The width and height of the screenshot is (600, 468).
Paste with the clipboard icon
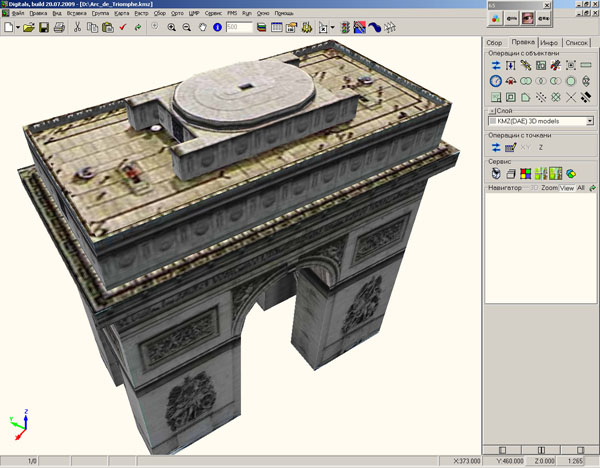click(x=108, y=27)
